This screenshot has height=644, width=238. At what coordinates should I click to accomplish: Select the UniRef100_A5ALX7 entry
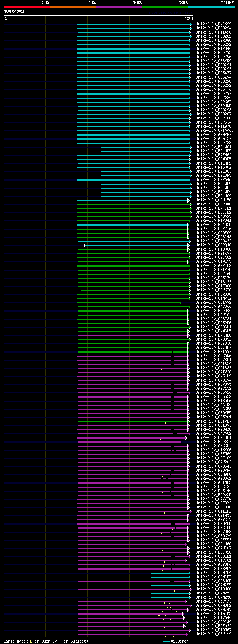click(x=213, y=139)
